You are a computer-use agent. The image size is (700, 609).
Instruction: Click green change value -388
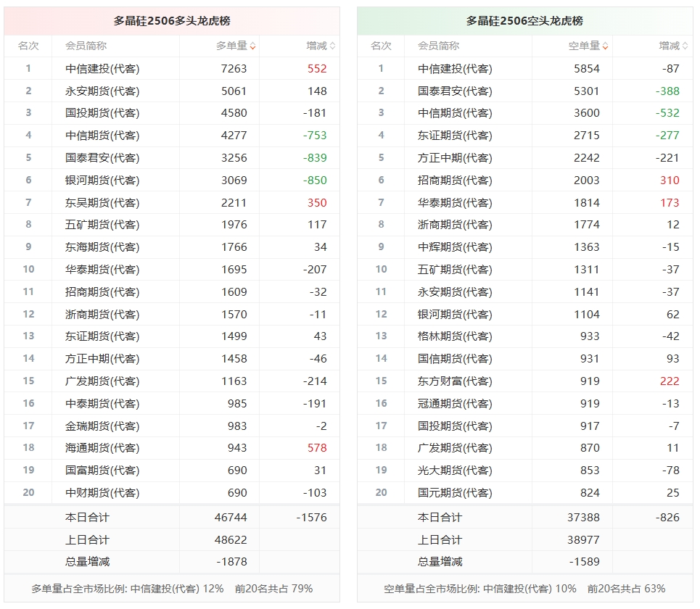click(x=667, y=91)
